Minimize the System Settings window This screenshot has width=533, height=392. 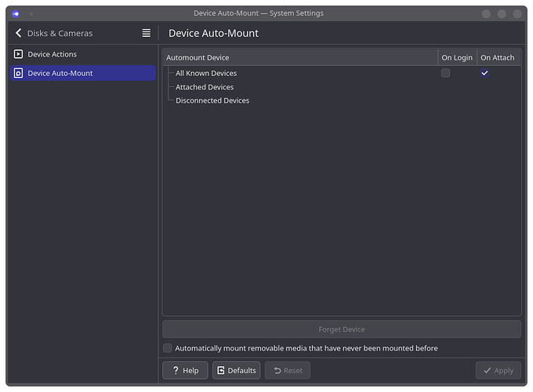[x=486, y=13]
